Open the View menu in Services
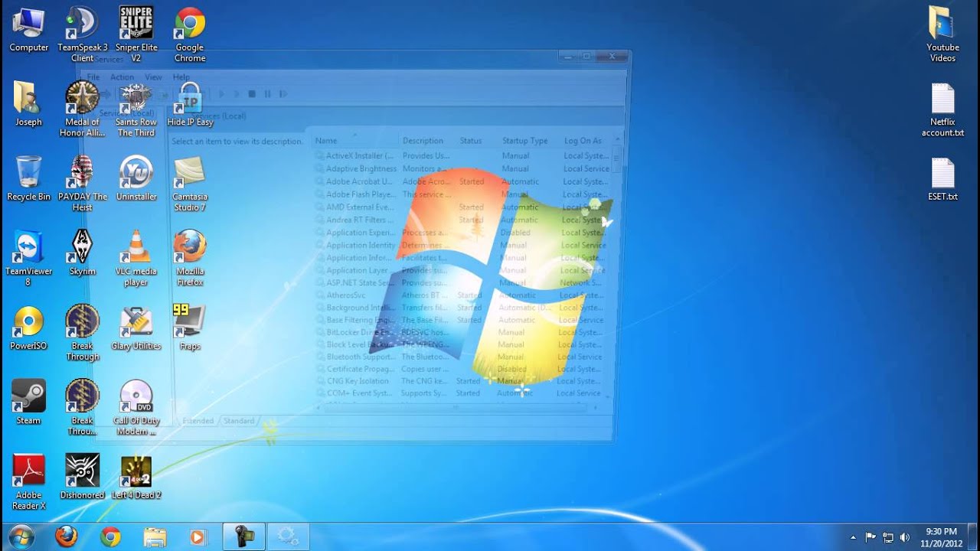 pyautogui.click(x=153, y=77)
